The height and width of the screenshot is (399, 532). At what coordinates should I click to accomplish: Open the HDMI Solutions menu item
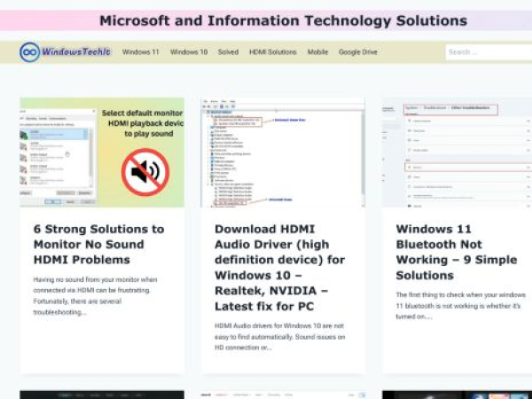tap(273, 52)
